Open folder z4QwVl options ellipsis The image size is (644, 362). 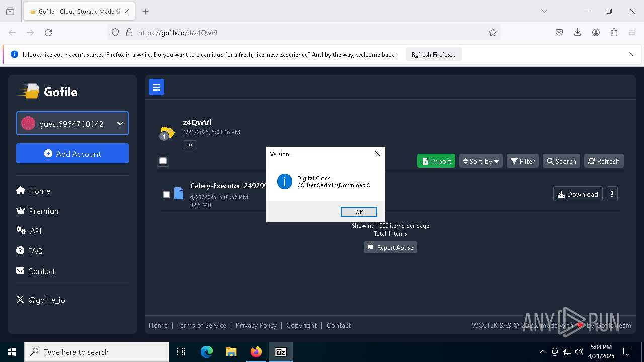[x=190, y=145]
